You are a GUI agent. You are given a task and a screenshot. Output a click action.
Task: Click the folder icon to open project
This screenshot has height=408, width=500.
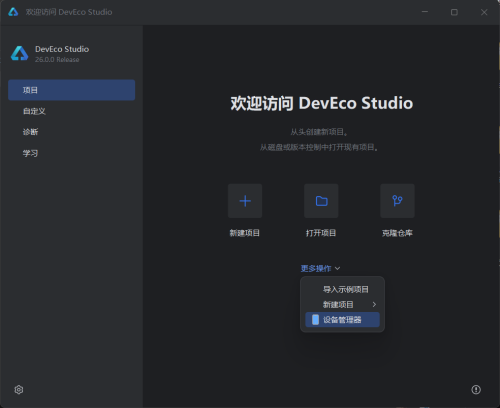pyautogui.click(x=321, y=201)
